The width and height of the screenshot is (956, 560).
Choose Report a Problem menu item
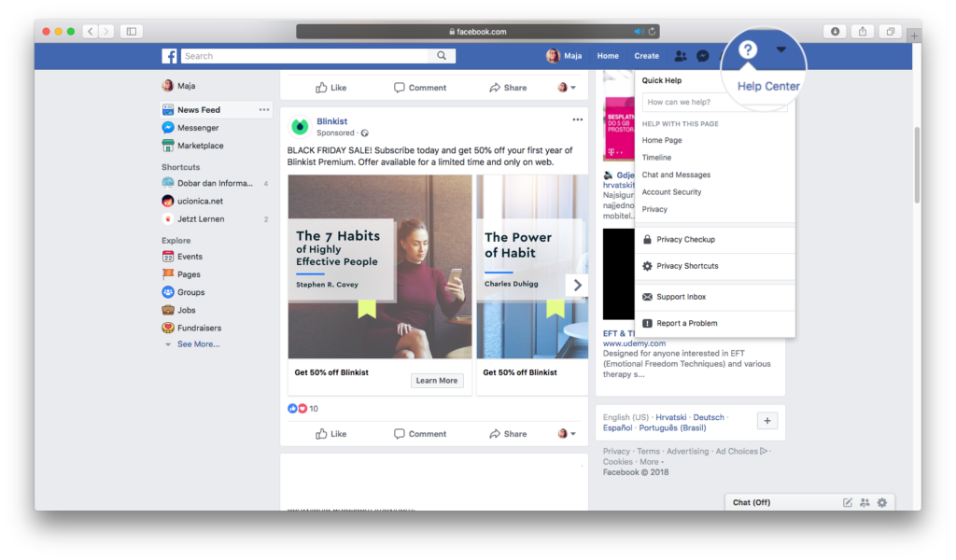pyautogui.click(x=686, y=323)
